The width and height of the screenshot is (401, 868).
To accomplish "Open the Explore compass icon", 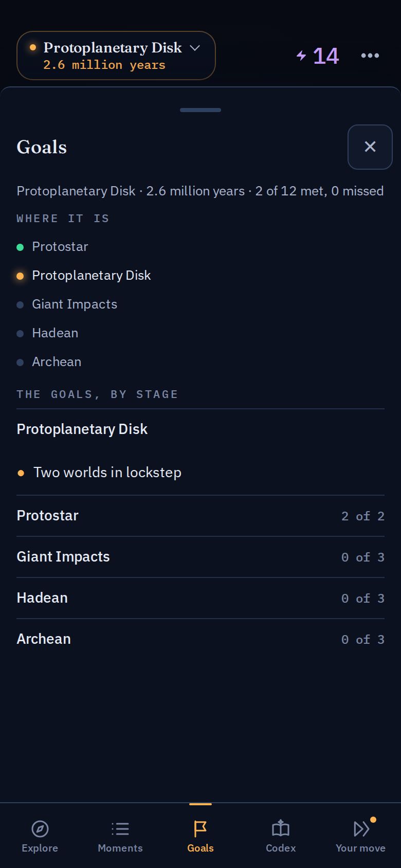I will click(40, 829).
